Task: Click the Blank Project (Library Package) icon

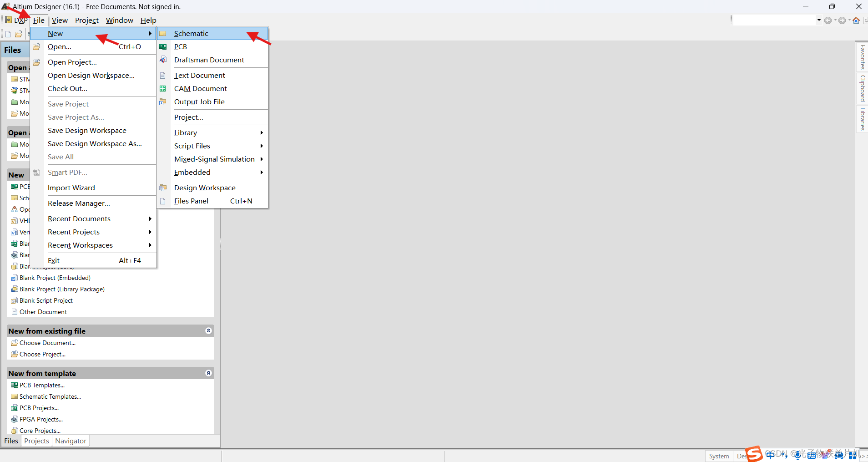Action: pos(15,289)
